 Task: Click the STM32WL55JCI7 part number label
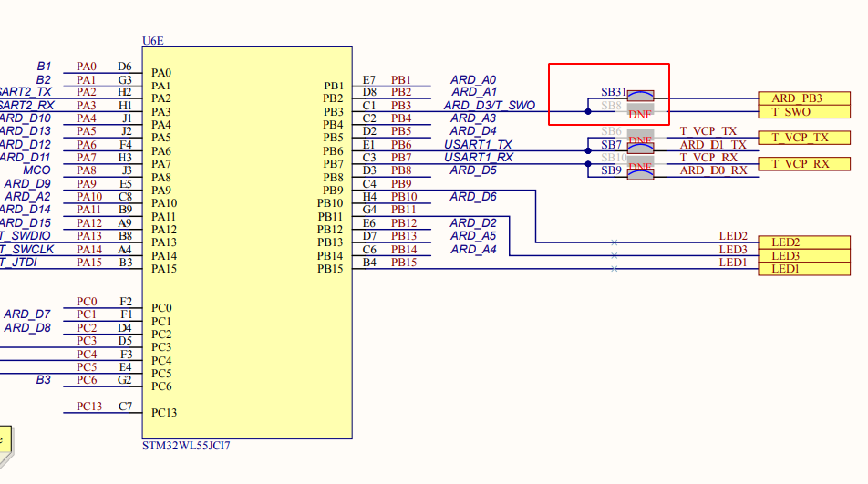tap(186, 446)
